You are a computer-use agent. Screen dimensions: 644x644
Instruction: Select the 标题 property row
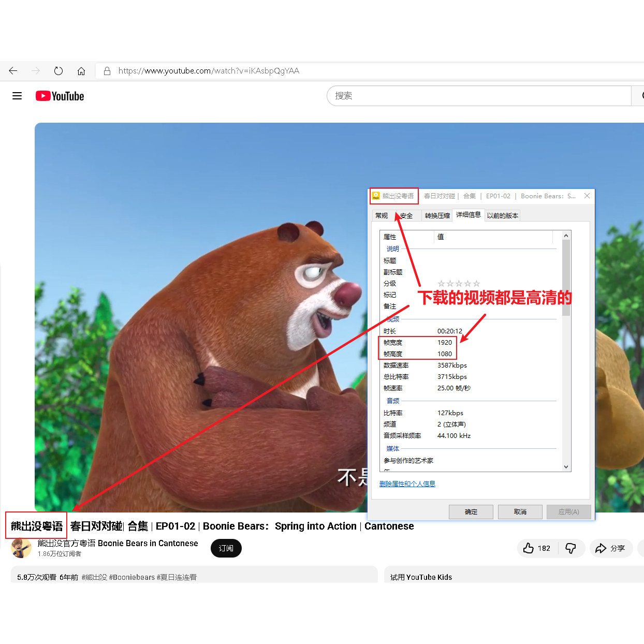coord(469,260)
